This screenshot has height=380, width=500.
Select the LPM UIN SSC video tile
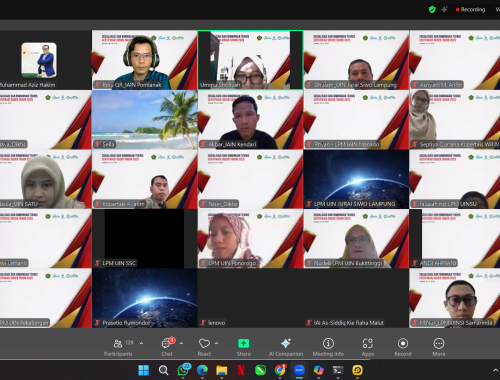[145, 239]
